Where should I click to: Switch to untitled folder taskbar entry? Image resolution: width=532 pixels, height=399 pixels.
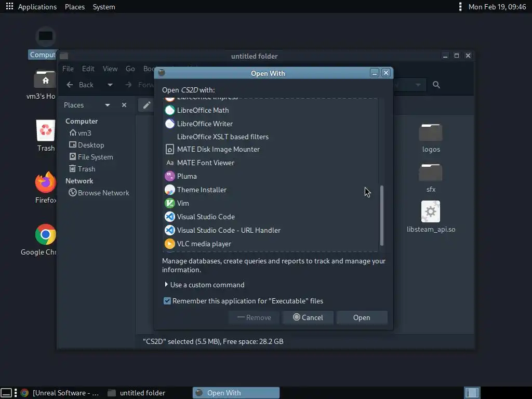click(137, 393)
